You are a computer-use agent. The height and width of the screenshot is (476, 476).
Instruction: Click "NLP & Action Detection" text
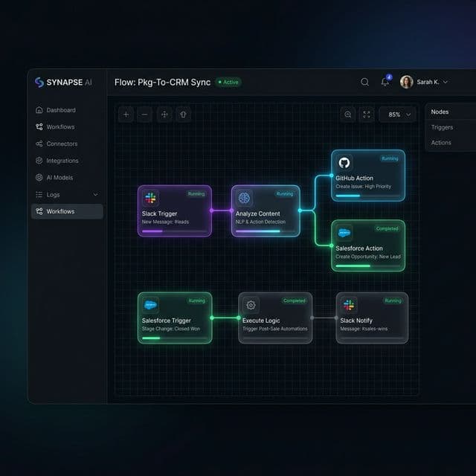(260, 222)
